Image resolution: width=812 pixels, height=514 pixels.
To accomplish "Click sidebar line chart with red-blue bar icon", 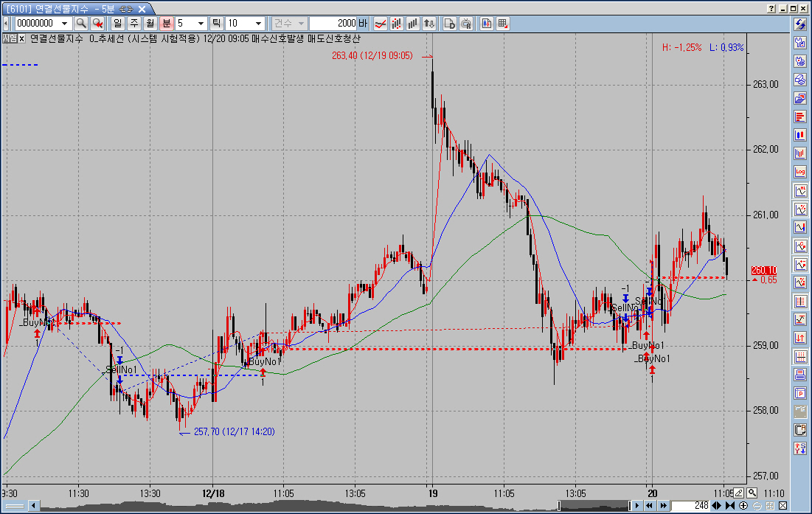I will click(x=800, y=227).
